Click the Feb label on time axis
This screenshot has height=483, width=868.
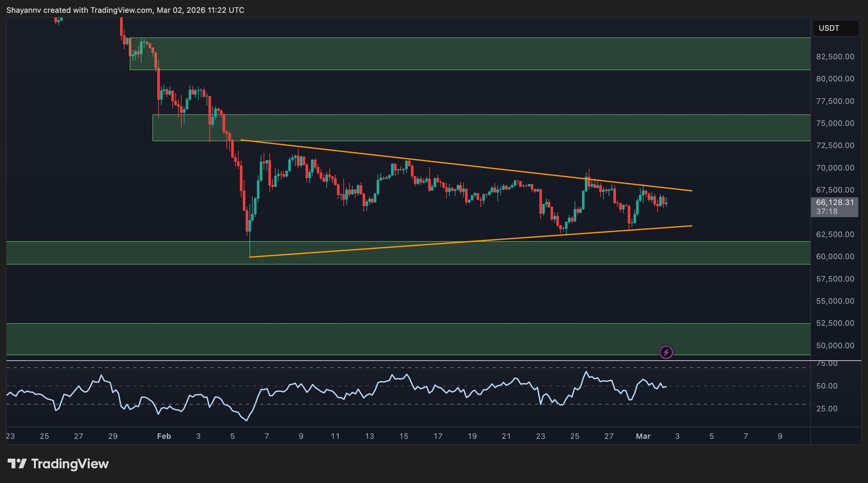pyautogui.click(x=164, y=436)
